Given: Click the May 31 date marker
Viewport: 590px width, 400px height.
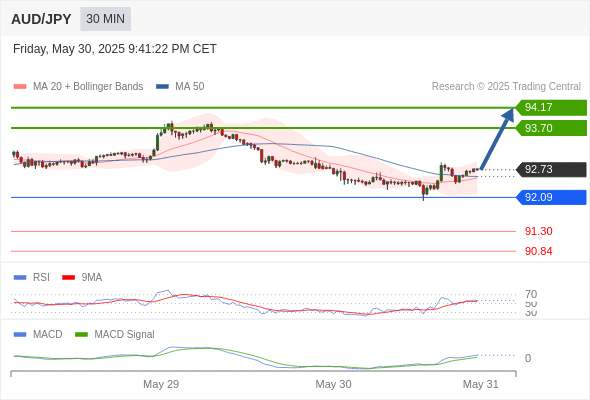Looking at the screenshot, I should click(x=481, y=384).
